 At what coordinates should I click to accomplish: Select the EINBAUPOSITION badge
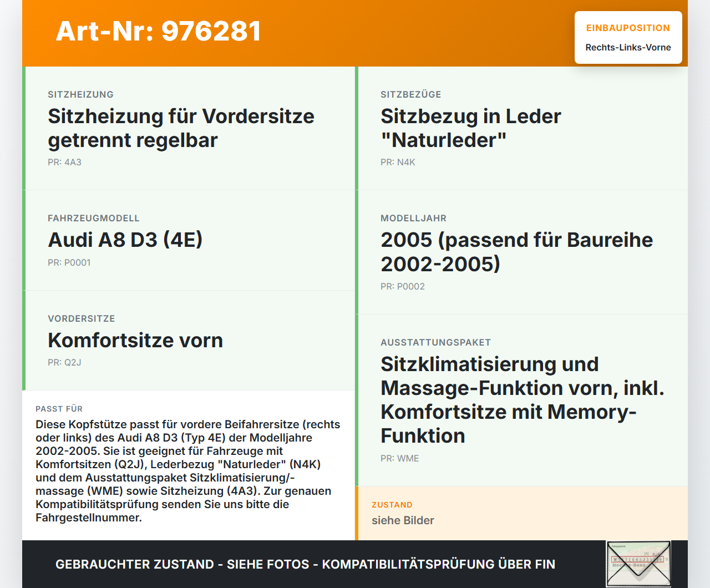pos(628,28)
